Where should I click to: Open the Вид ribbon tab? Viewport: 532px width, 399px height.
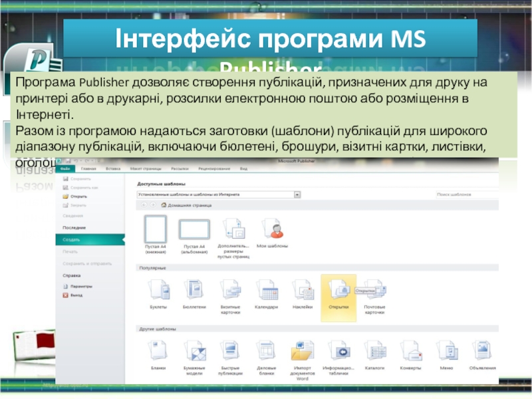[243, 169]
